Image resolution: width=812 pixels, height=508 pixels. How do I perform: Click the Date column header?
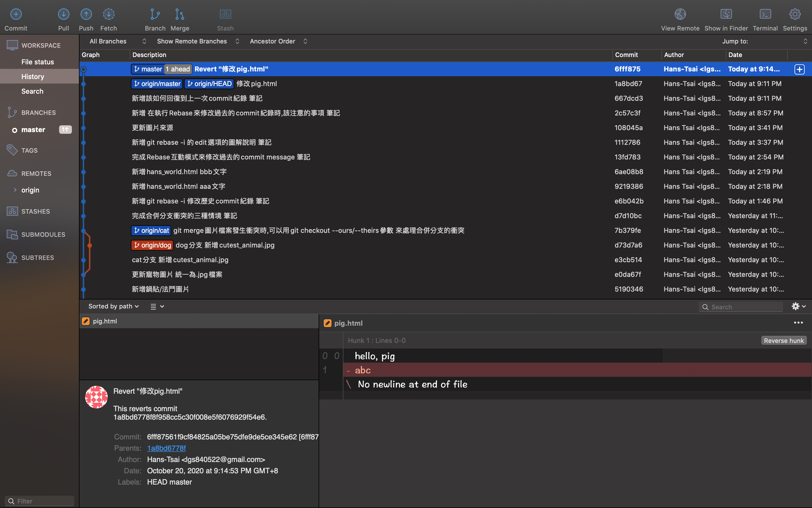pos(757,55)
